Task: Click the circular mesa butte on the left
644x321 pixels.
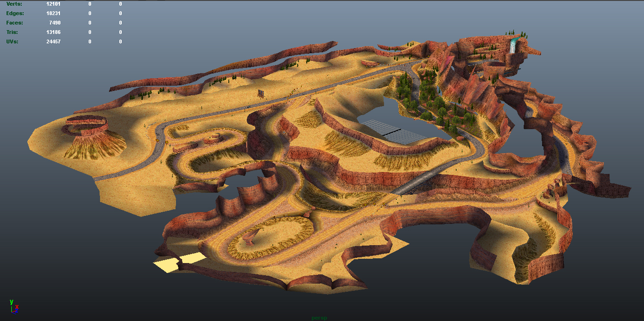Action: tap(86, 126)
